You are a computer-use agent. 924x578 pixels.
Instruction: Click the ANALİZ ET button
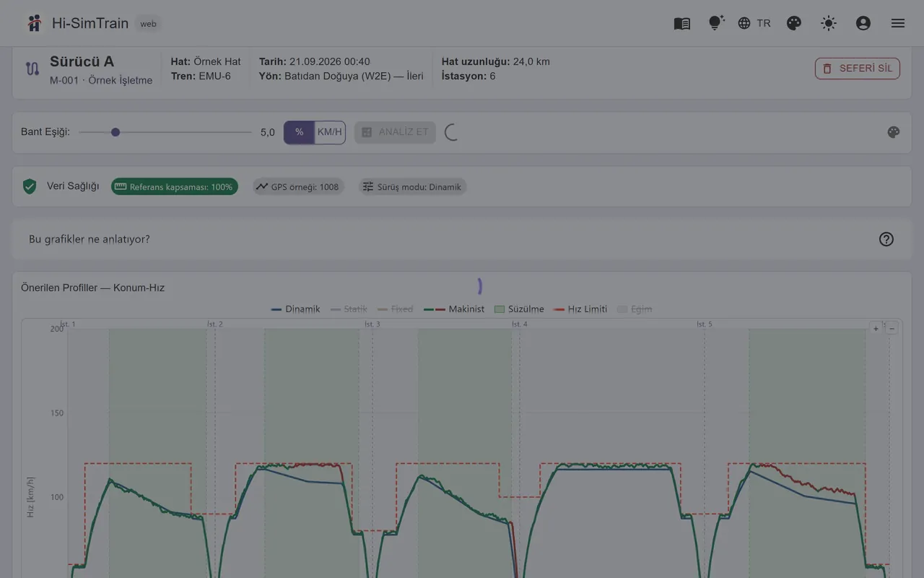click(395, 132)
